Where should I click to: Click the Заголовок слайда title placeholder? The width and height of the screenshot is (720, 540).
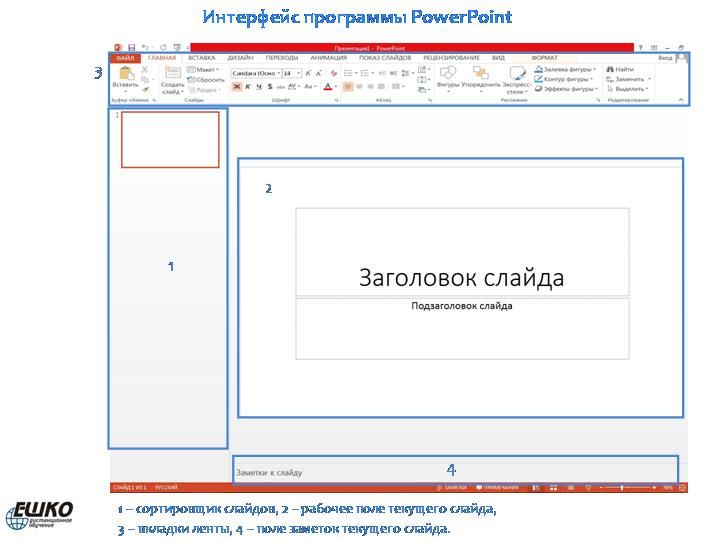(x=462, y=252)
